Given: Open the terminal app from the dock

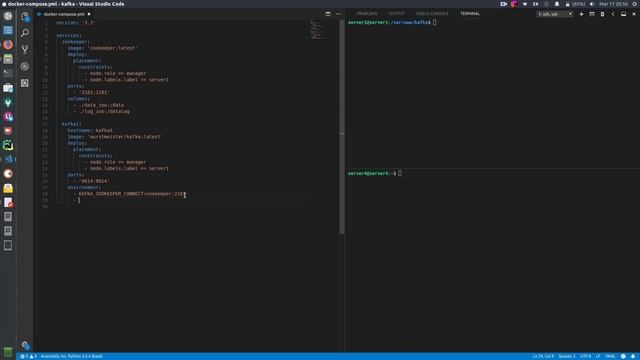Looking at the screenshot, I should [8, 73].
